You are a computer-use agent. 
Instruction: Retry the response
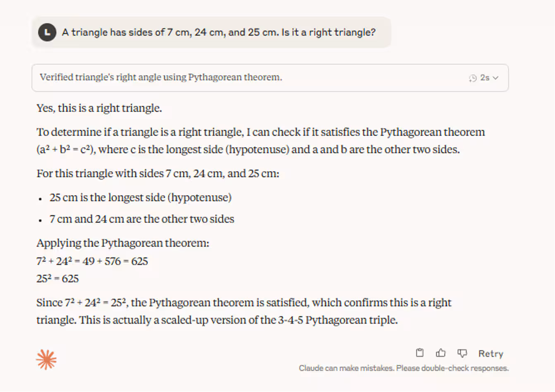coord(490,354)
